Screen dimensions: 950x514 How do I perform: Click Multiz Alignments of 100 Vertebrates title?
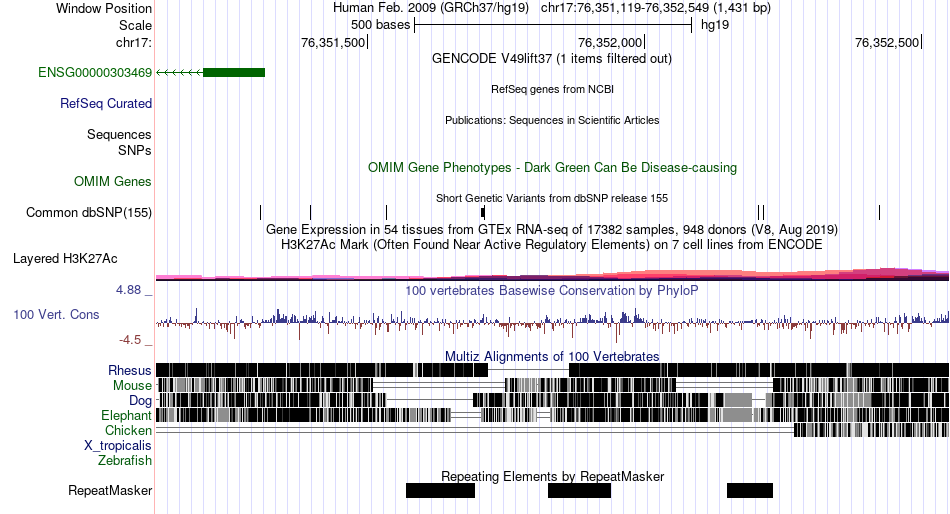(552, 356)
